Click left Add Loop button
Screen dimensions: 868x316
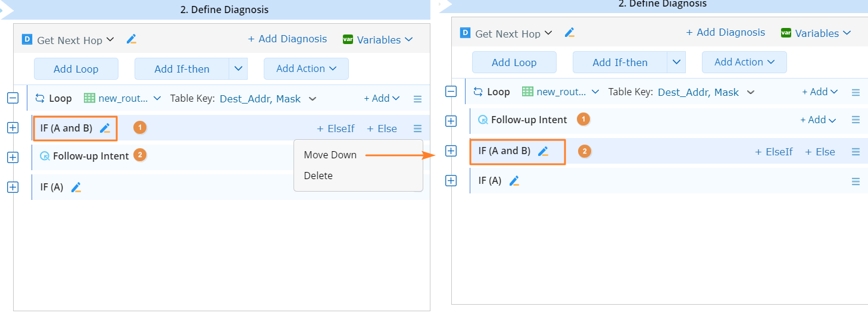pyautogui.click(x=76, y=68)
